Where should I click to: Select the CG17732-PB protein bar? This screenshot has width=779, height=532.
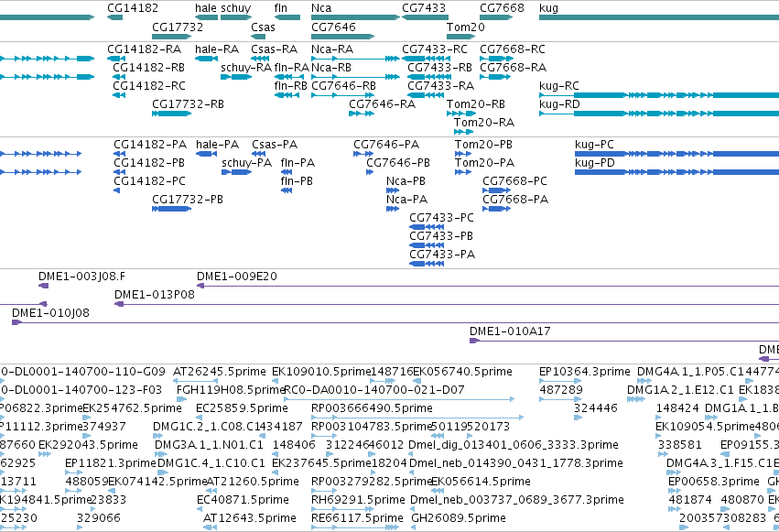tap(172, 209)
